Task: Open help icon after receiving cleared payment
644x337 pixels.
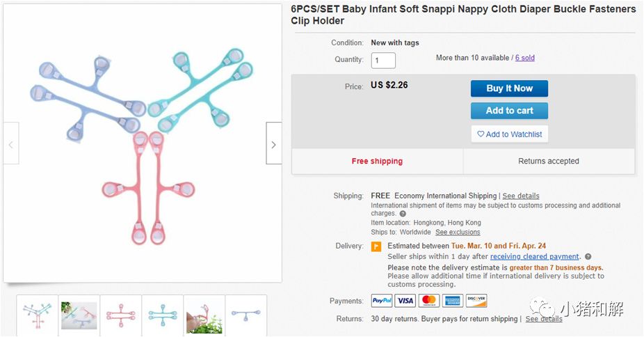Action: [x=588, y=257]
